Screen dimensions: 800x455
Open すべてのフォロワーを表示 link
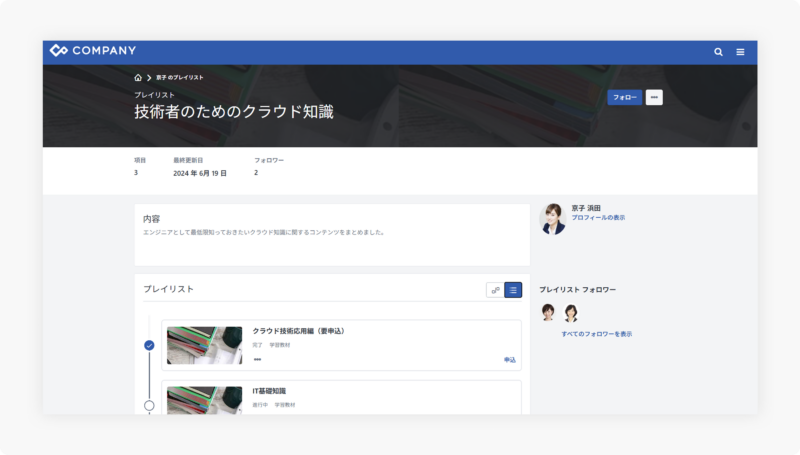(x=596, y=334)
